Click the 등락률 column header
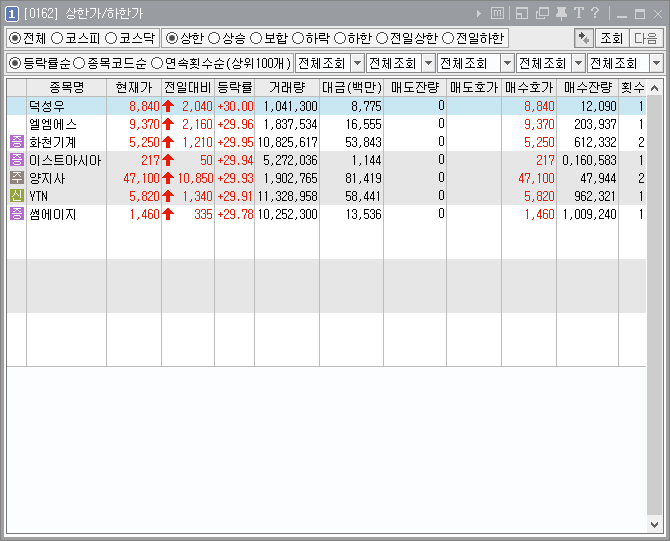The image size is (670, 541). click(235, 88)
